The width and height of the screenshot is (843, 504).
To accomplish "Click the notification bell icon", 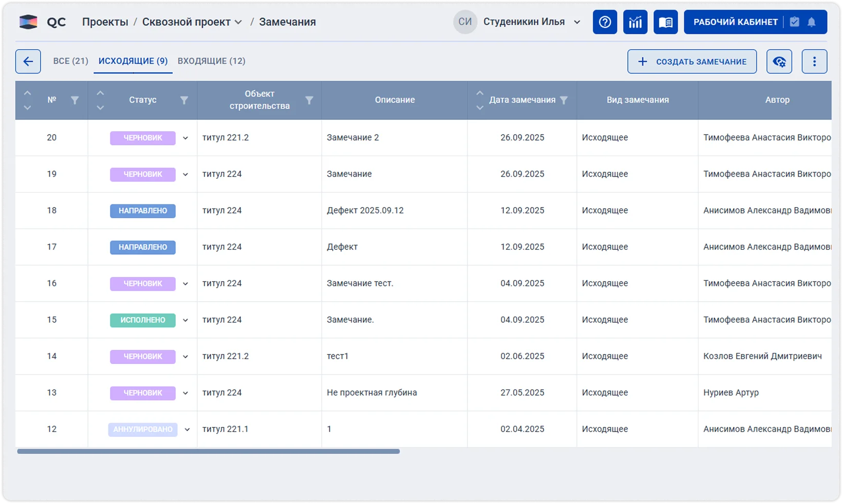I will pos(812,22).
